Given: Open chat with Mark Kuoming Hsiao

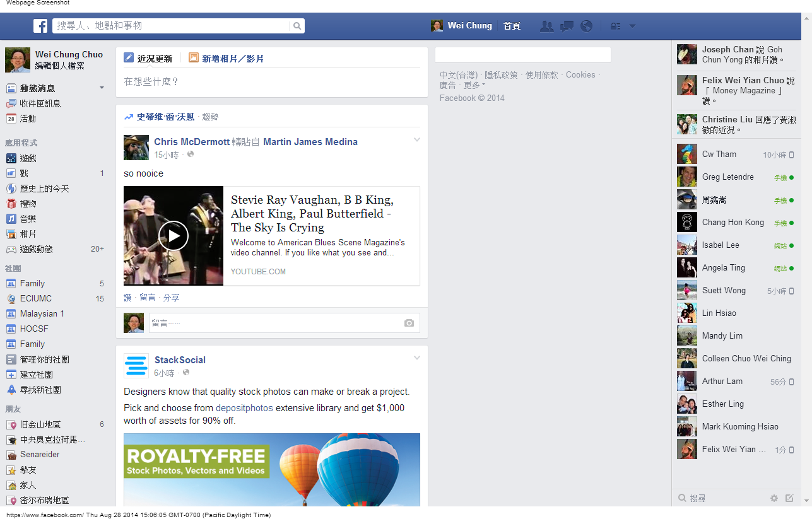Looking at the screenshot, I should click(736, 427).
